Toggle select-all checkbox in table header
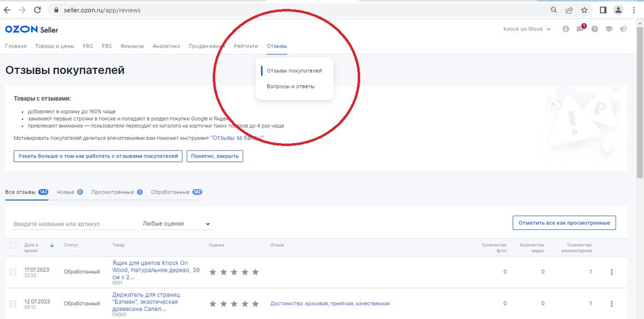The height and width of the screenshot is (319, 644). (13, 245)
